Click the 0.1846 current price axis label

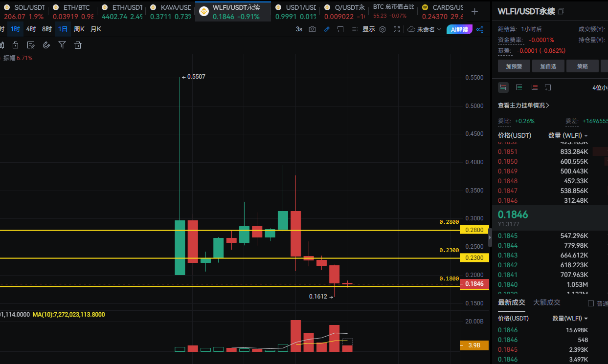click(474, 283)
